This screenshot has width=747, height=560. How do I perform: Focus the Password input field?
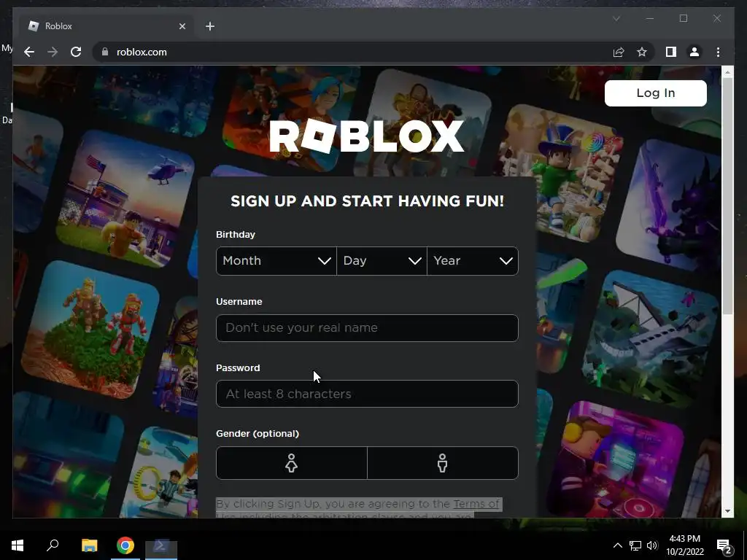[367, 394]
